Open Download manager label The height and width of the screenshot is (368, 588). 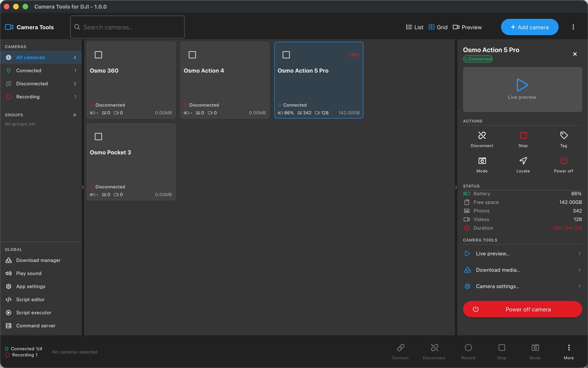pos(38,260)
